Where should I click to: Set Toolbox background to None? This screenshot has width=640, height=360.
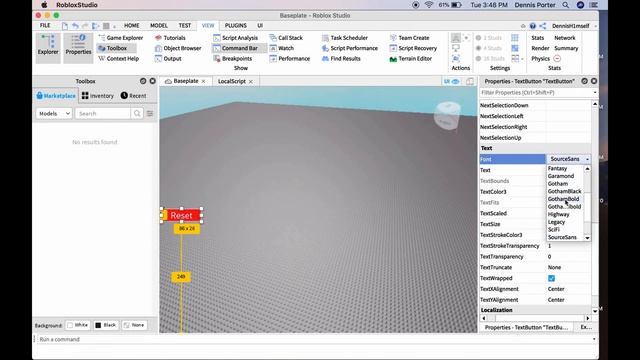tap(134, 325)
